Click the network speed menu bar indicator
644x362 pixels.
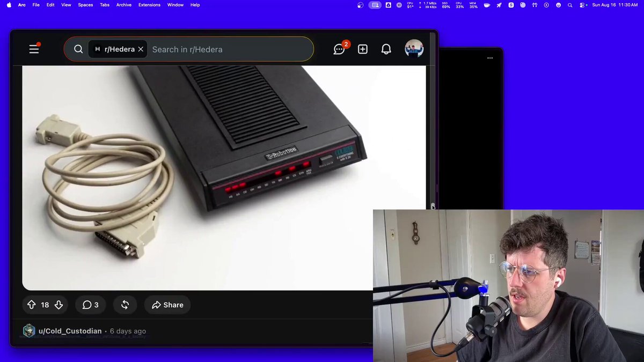[x=428, y=5]
